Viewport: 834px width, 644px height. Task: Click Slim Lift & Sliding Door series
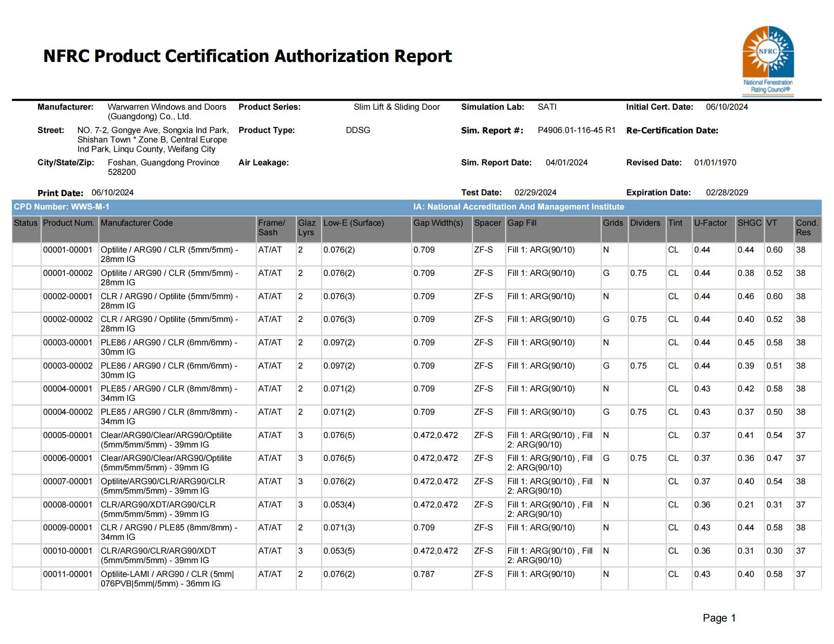click(396, 107)
